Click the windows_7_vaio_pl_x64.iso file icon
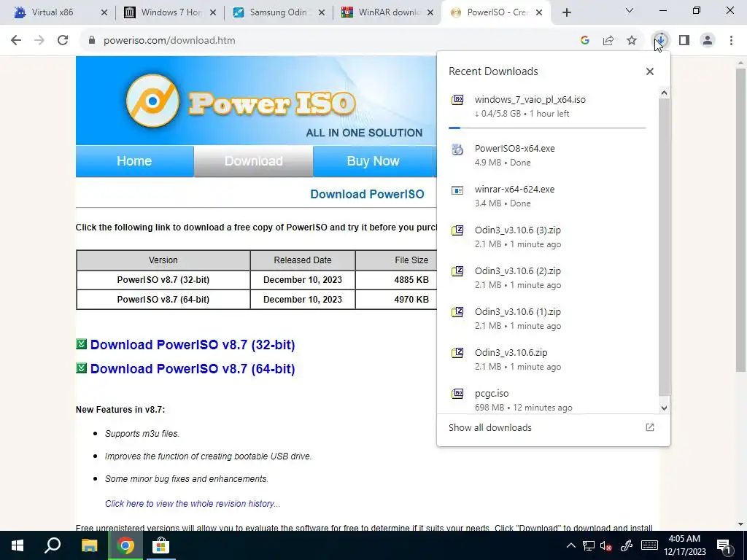The width and height of the screenshot is (747, 560). 457,99
